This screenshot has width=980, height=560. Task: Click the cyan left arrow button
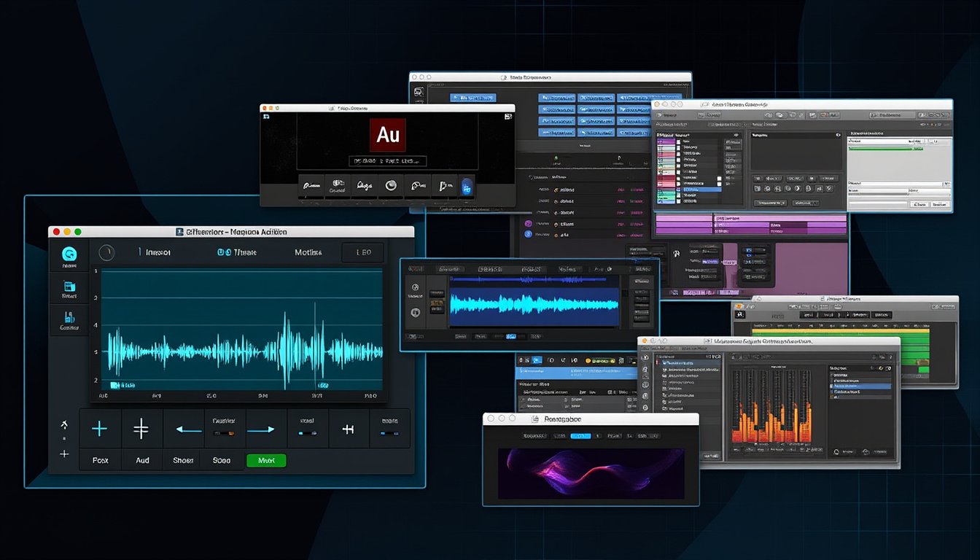point(187,430)
